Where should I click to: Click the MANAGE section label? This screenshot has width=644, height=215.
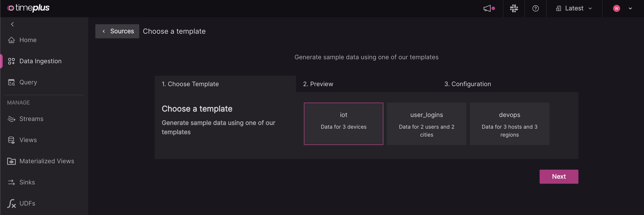coord(19,102)
